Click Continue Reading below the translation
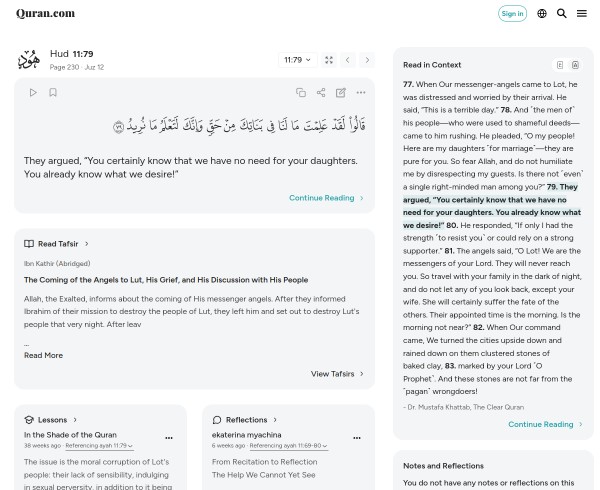The image size is (600, 490). click(x=326, y=198)
